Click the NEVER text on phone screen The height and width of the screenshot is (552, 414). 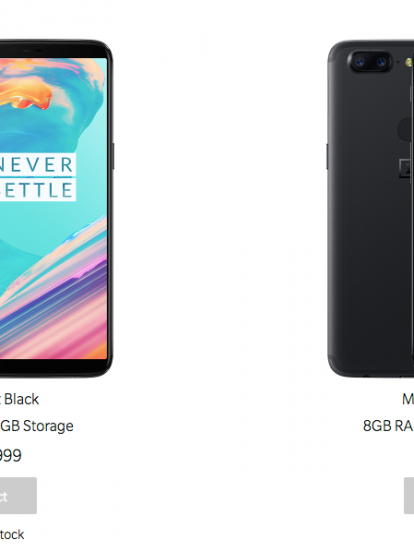[x=35, y=165]
